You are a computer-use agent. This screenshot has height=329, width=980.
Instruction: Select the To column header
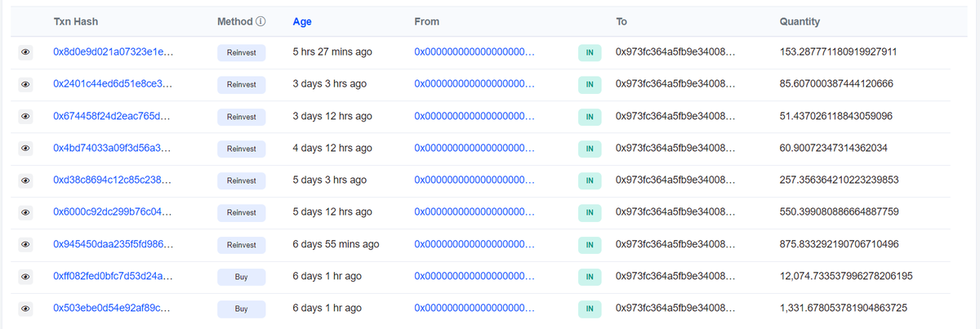pyautogui.click(x=621, y=22)
